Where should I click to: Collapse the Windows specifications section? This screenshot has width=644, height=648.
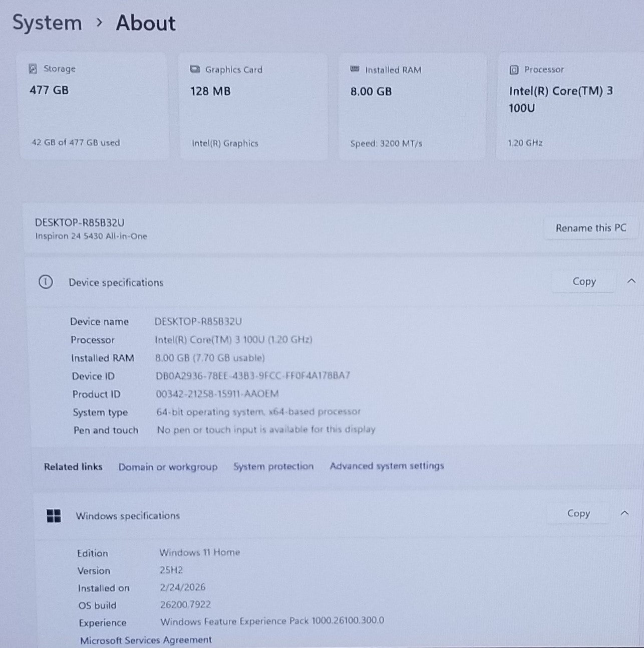click(x=624, y=513)
